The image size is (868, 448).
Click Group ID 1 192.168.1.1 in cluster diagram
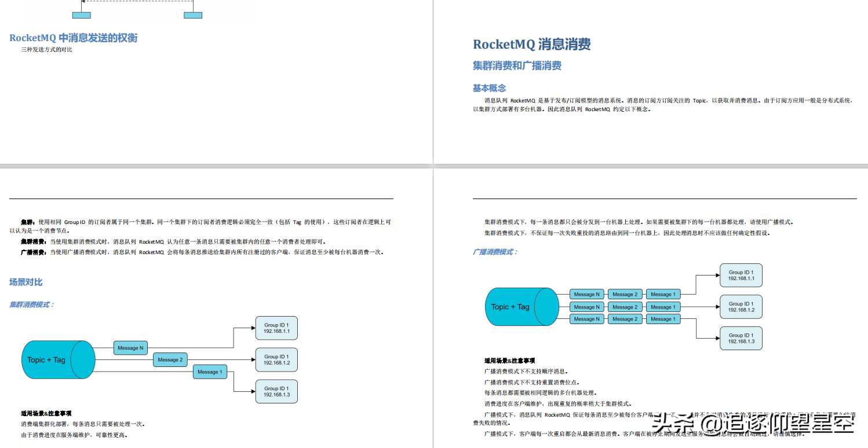tap(276, 328)
